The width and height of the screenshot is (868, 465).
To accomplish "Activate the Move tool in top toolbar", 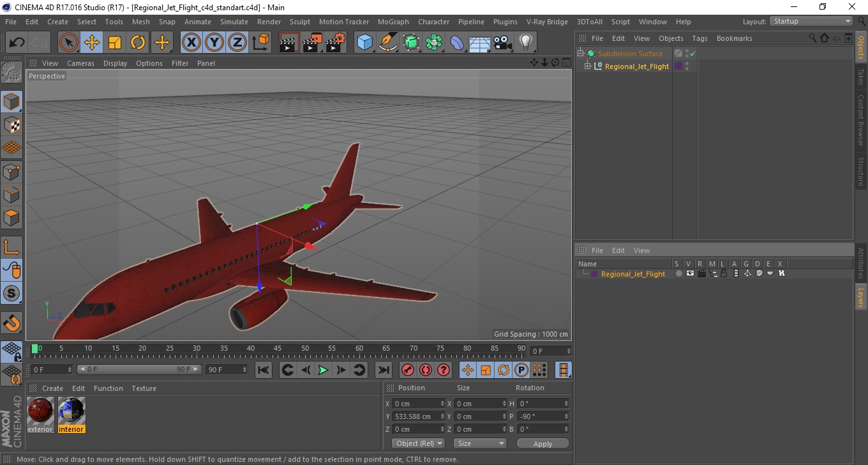I will click(x=92, y=43).
